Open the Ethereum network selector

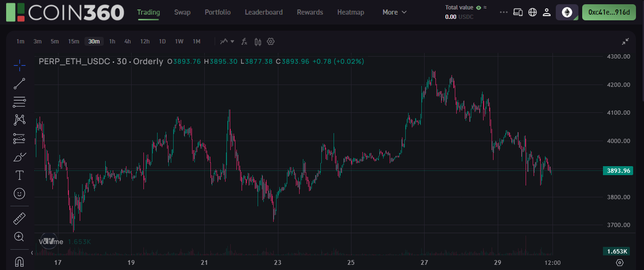[567, 12]
